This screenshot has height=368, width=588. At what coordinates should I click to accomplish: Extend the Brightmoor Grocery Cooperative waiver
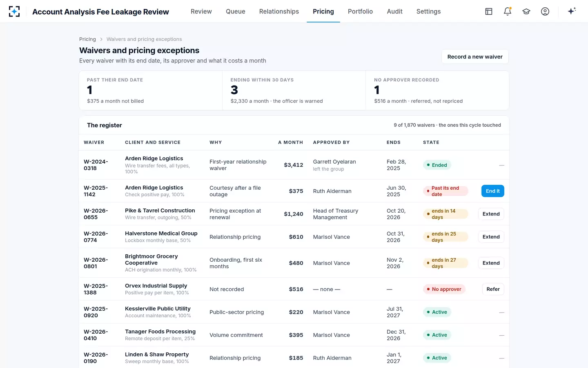point(491,263)
